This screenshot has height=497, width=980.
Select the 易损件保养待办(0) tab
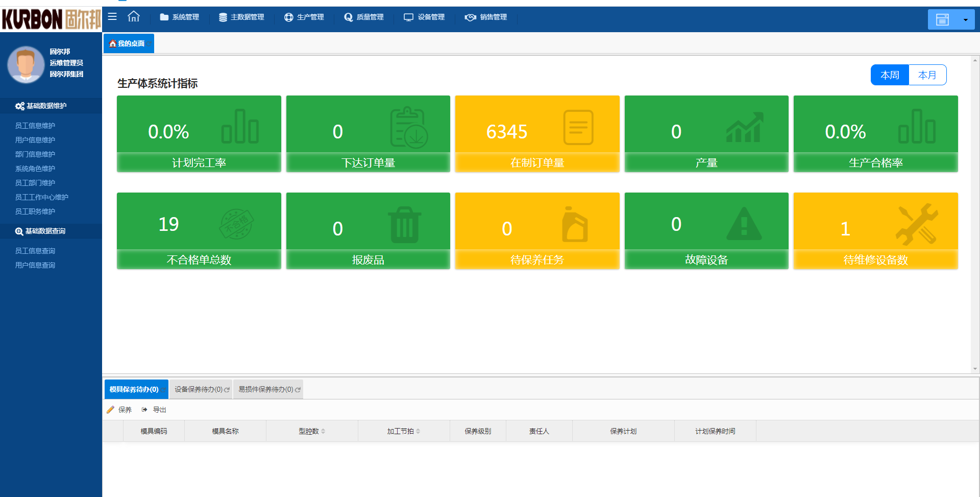click(268, 389)
